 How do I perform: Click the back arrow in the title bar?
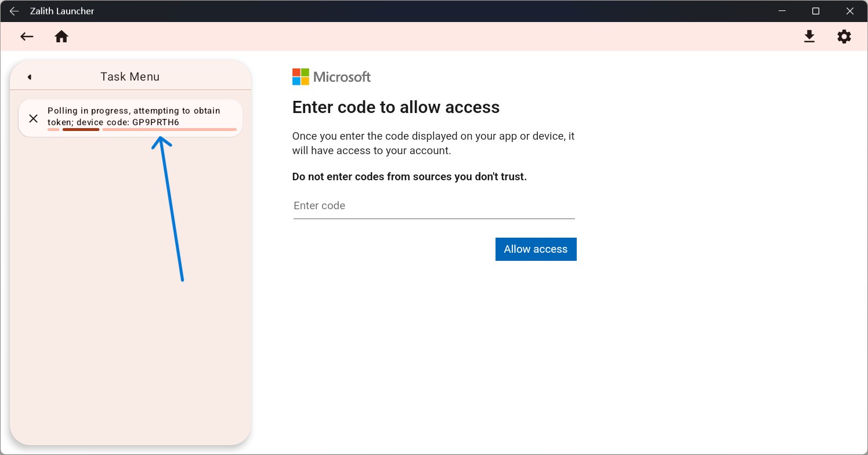click(x=15, y=11)
